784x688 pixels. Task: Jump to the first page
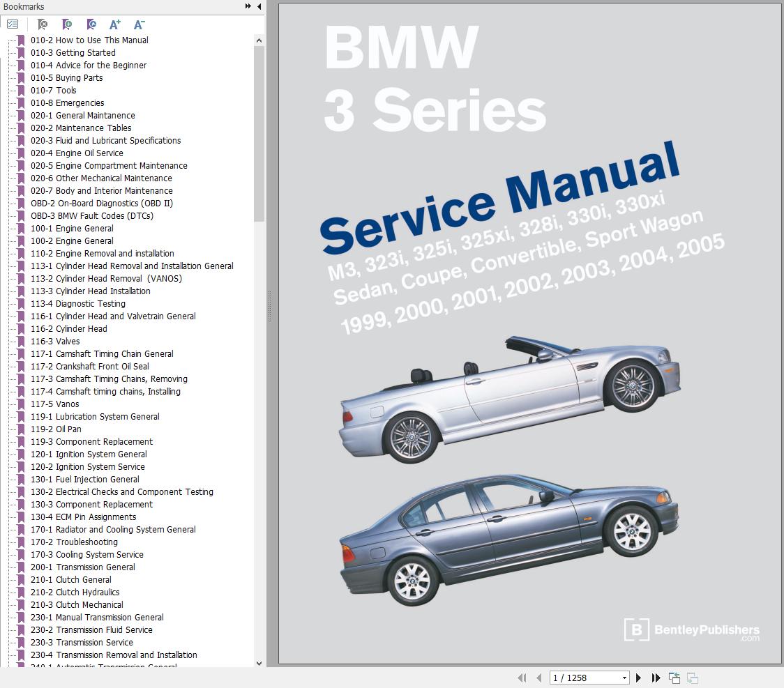(x=522, y=677)
